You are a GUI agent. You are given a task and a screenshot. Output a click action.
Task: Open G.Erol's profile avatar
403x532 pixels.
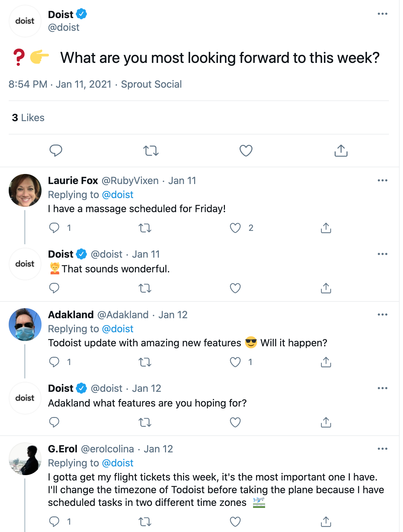(25, 459)
